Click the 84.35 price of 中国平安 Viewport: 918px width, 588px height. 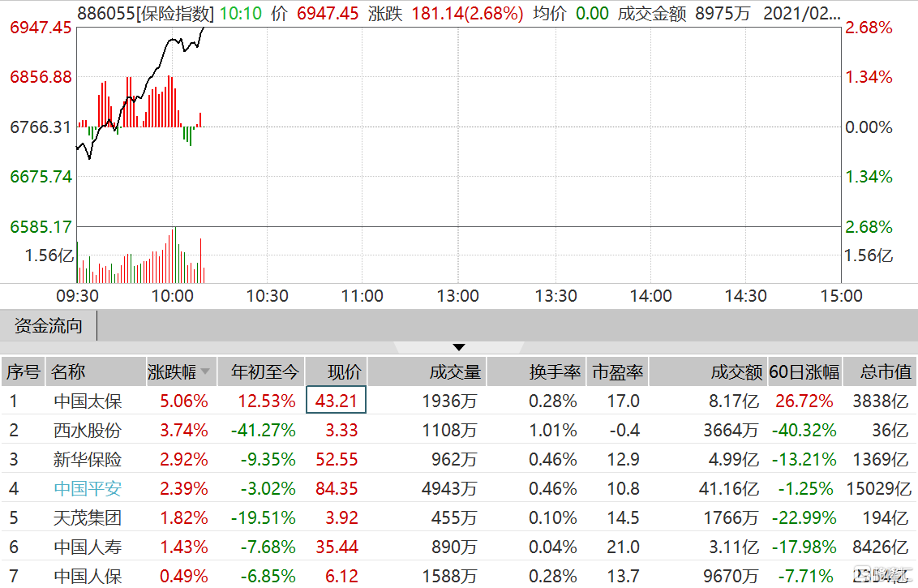[x=337, y=488]
